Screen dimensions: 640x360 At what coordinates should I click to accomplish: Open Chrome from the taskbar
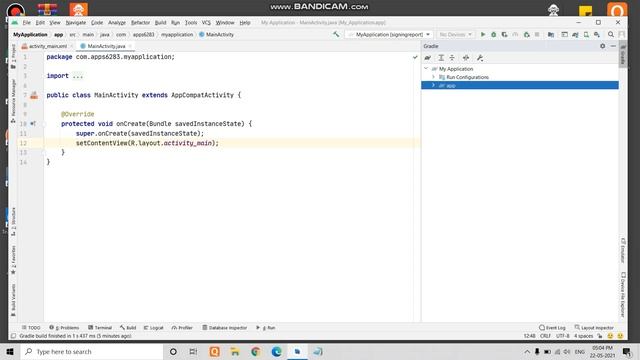click(256, 351)
